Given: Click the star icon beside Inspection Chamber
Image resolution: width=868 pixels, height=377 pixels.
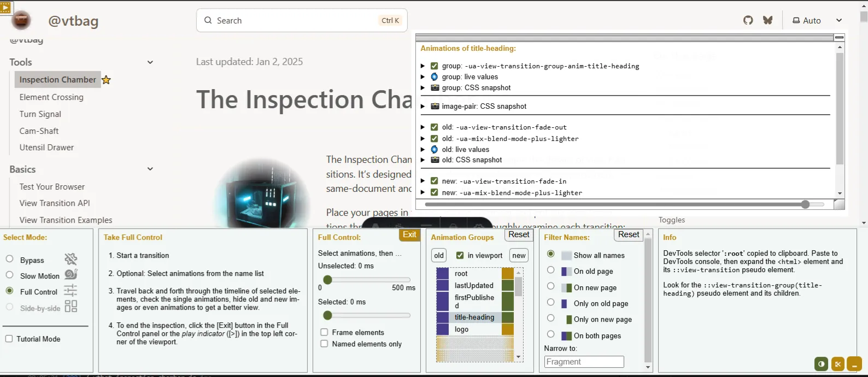Looking at the screenshot, I should tap(107, 80).
